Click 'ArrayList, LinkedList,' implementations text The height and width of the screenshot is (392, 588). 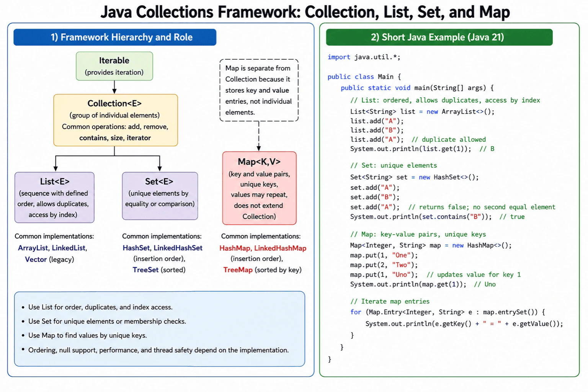click(x=52, y=248)
